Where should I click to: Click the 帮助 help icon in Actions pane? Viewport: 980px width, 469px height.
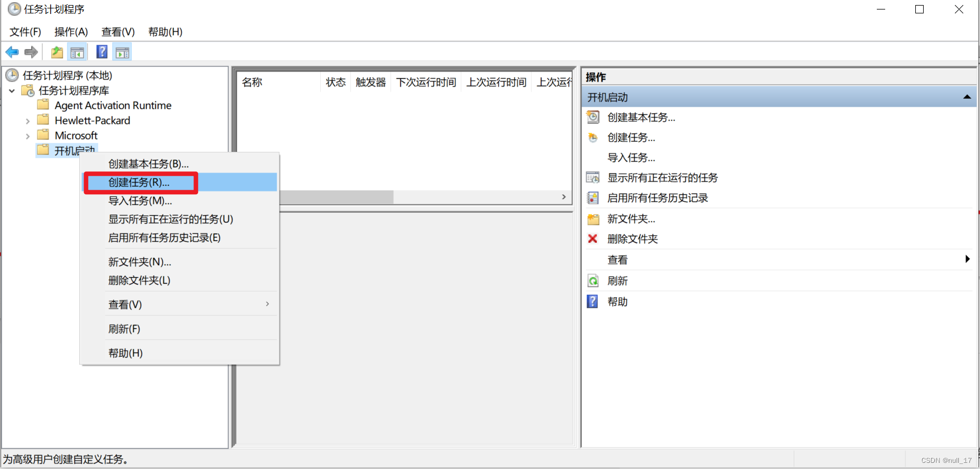[592, 301]
